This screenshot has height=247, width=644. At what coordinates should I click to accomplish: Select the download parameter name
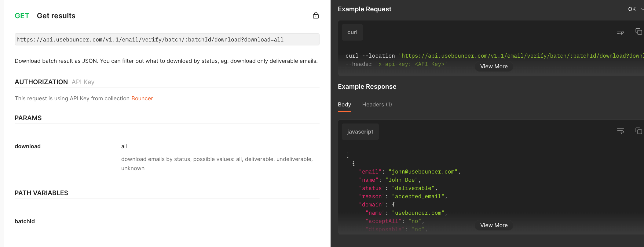[27, 146]
